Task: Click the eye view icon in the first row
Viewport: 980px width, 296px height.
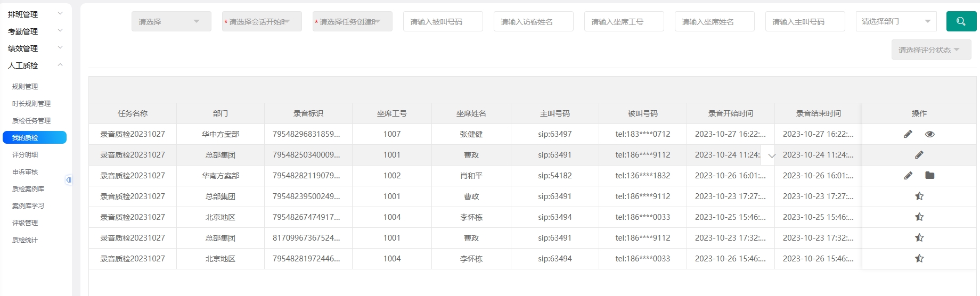Action: tap(930, 134)
